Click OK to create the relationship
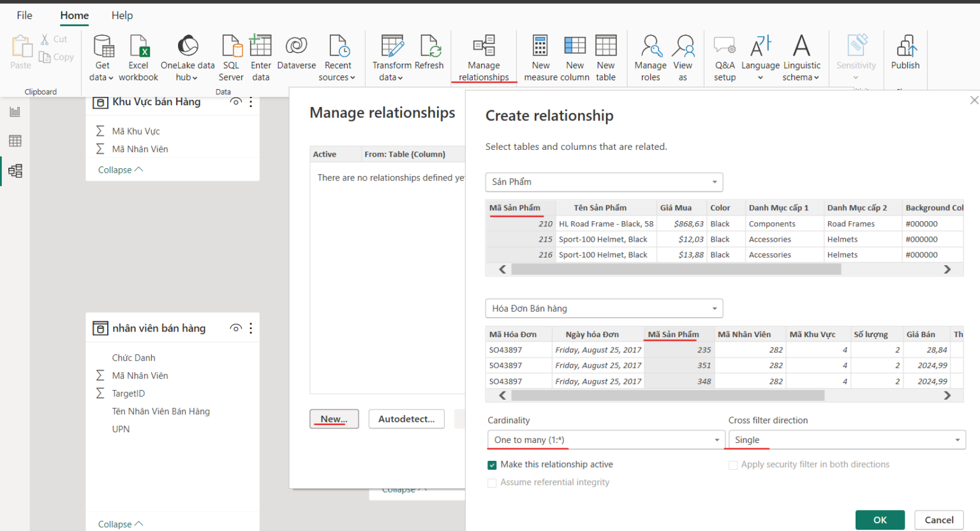The image size is (980, 531). click(x=880, y=520)
